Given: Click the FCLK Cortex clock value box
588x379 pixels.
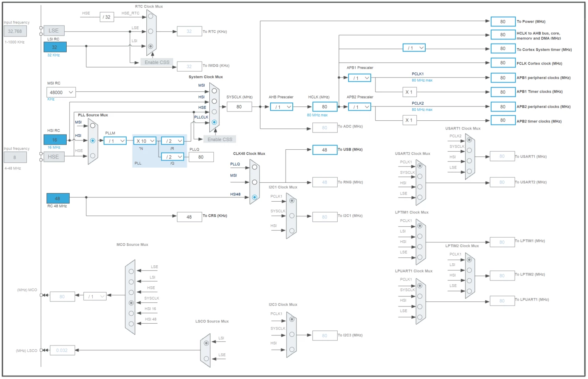Looking at the screenshot, I should pyautogui.click(x=503, y=63).
